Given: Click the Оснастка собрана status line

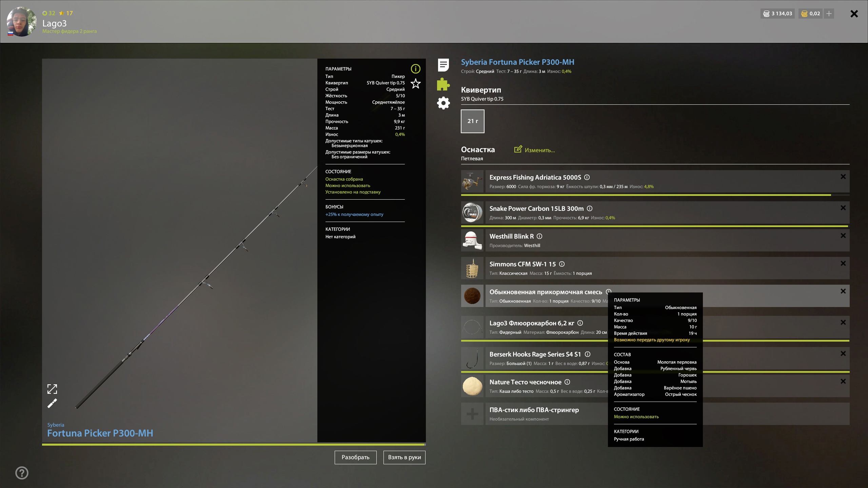Looking at the screenshot, I should [x=344, y=179].
